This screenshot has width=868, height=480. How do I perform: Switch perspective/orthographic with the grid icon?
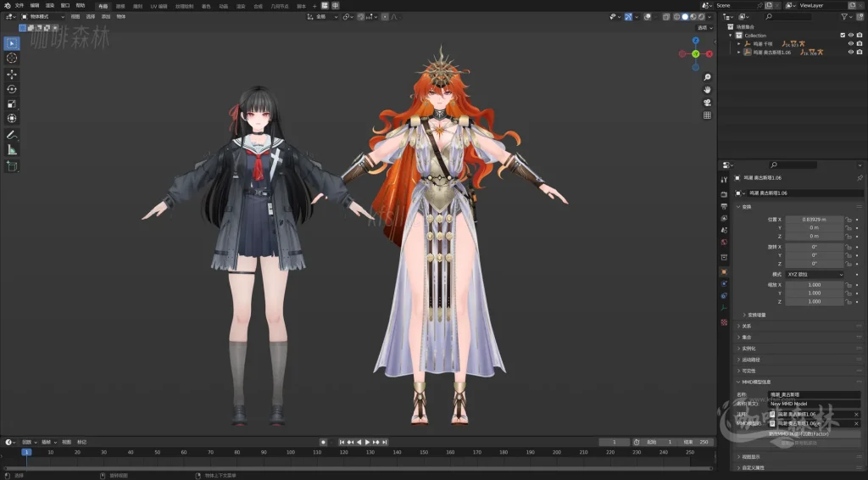707,115
